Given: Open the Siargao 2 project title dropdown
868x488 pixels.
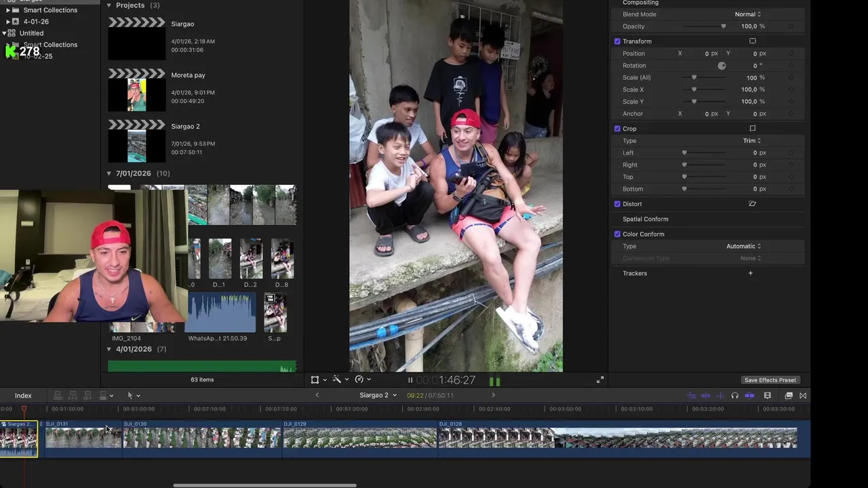Looking at the screenshot, I should point(378,395).
